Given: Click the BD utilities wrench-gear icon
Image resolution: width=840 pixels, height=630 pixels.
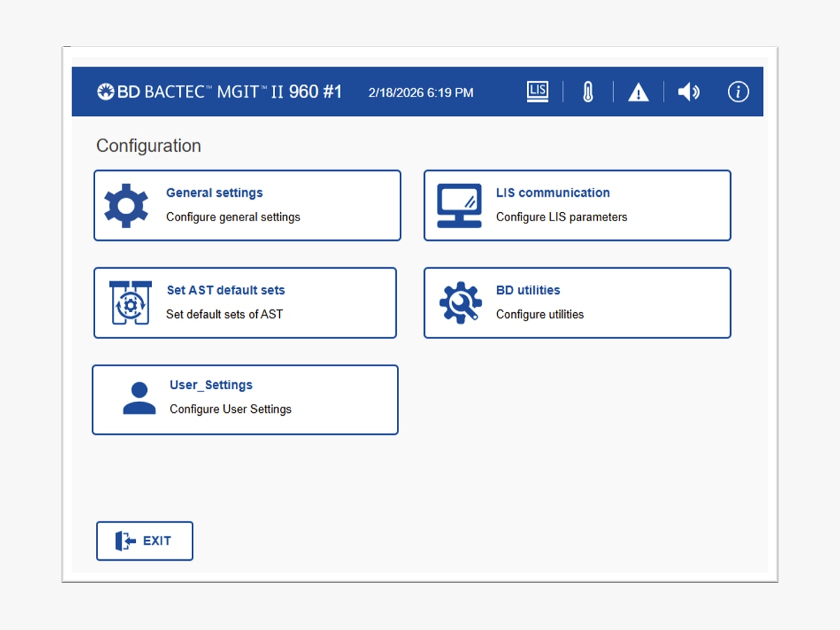Looking at the screenshot, I should (461, 302).
